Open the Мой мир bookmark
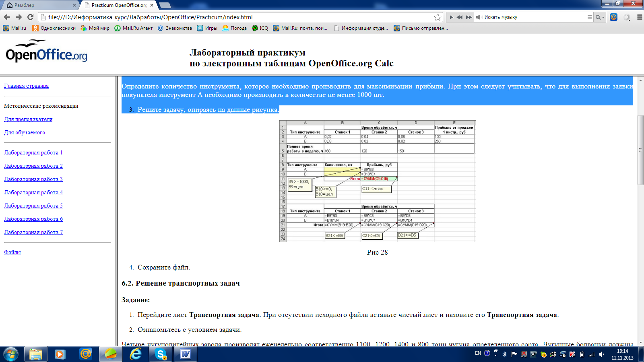 95,28
